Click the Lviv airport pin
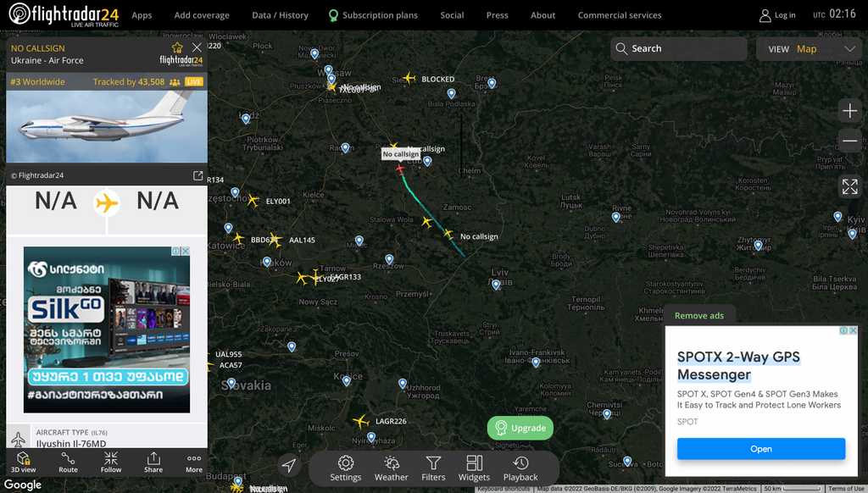This screenshot has height=493, width=868. tap(496, 285)
